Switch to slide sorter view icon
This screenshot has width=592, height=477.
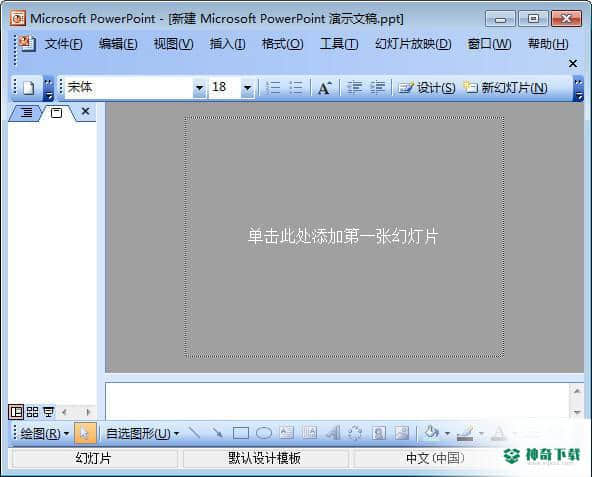tap(32, 412)
